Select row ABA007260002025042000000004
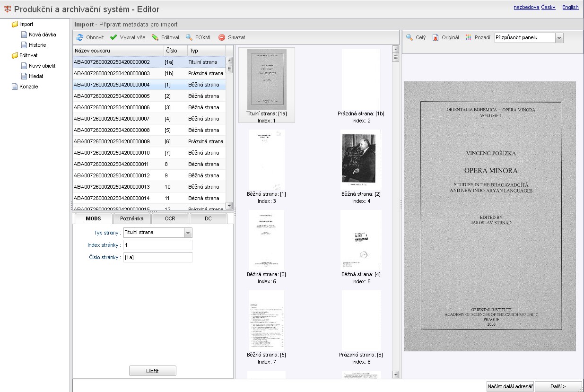This screenshot has height=392, width=584. point(149,85)
